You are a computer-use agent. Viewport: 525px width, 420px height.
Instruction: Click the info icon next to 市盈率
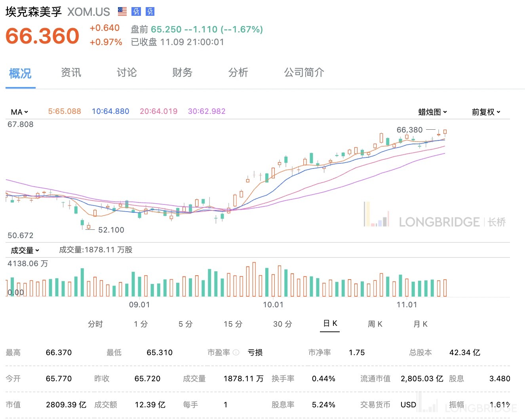(x=236, y=352)
